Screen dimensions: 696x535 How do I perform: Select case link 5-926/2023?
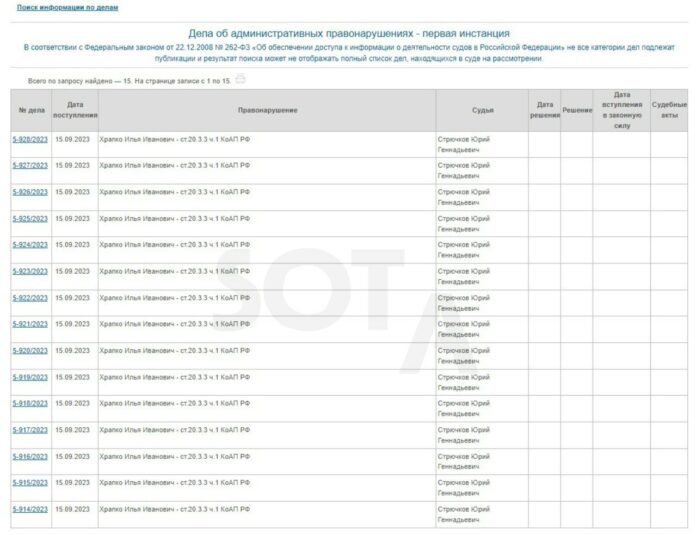30,192
